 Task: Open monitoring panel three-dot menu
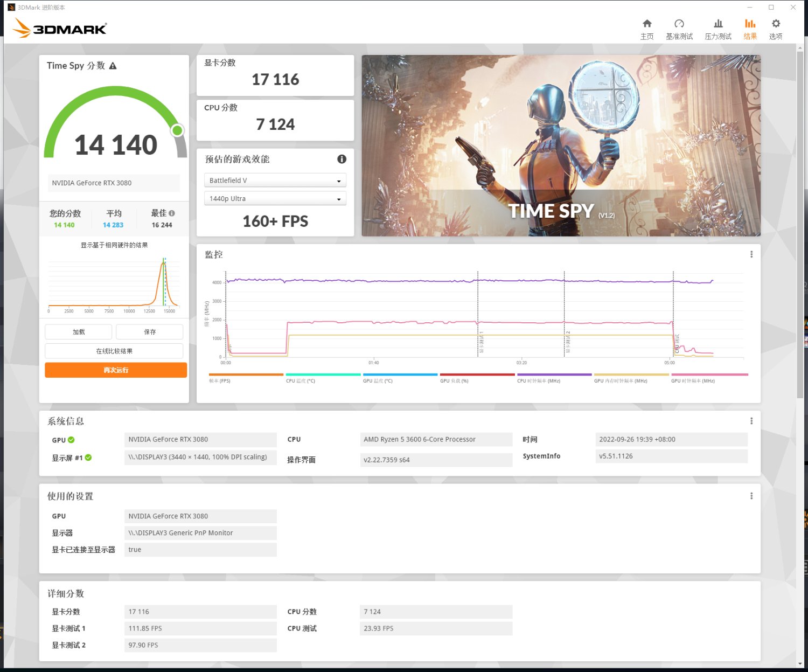click(x=751, y=254)
